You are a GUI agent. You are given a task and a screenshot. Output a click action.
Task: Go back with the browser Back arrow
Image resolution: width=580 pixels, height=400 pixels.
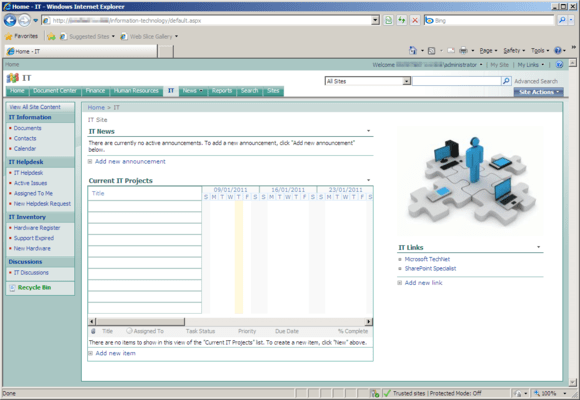pos(10,20)
